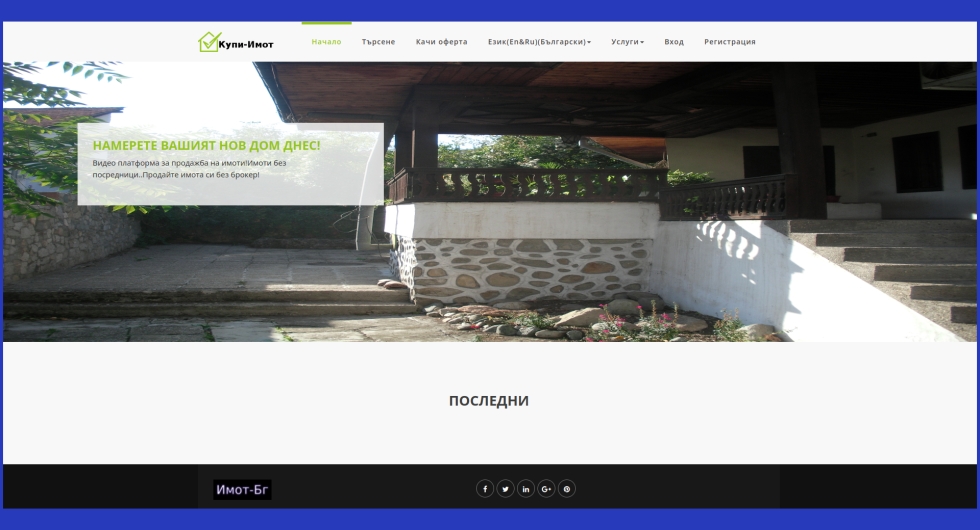This screenshot has height=530, width=980.
Task: Click the Купи-Имот brand name text
Action: (246, 44)
